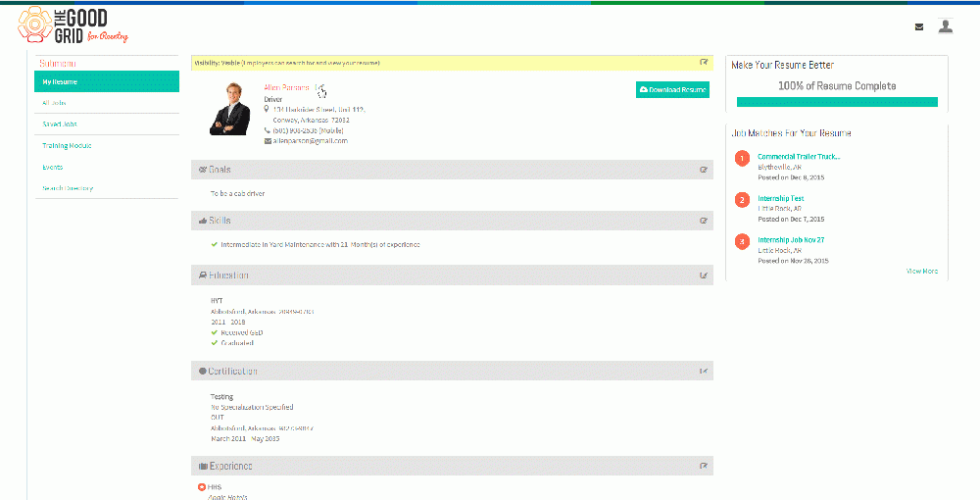
Task: Edit the Experience section
Action: click(705, 466)
